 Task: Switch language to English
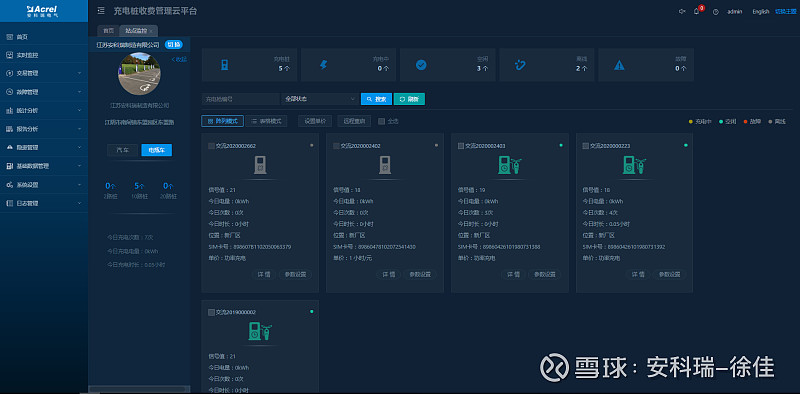(761, 12)
